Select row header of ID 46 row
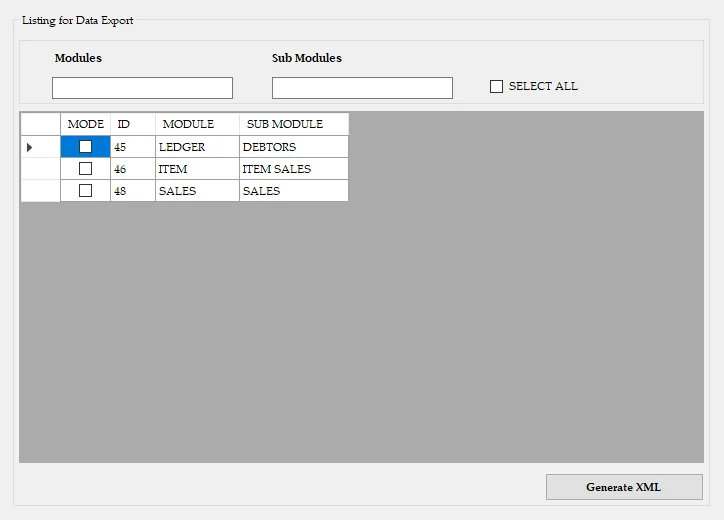The width and height of the screenshot is (724, 520). [x=40, y=169]
